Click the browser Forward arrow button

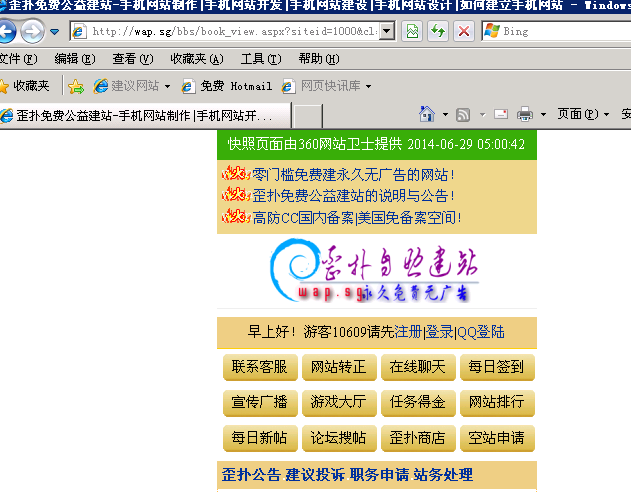point(33,31)
